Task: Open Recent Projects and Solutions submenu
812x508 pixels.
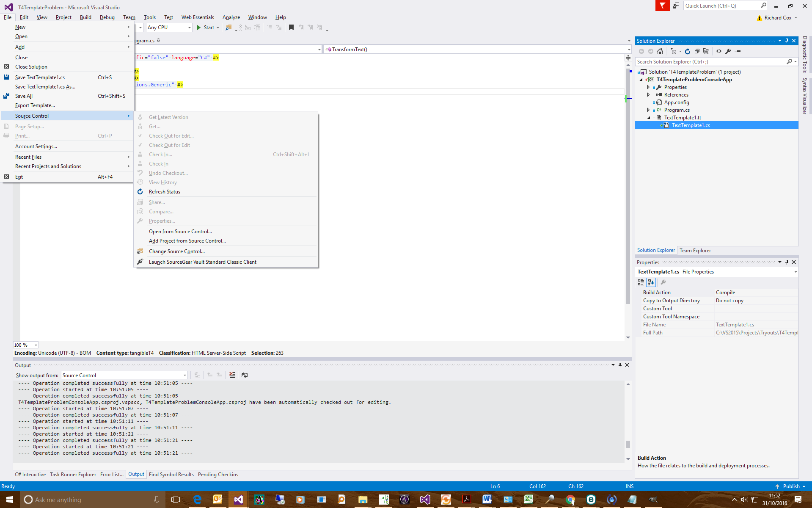Action: pos(68,166)
